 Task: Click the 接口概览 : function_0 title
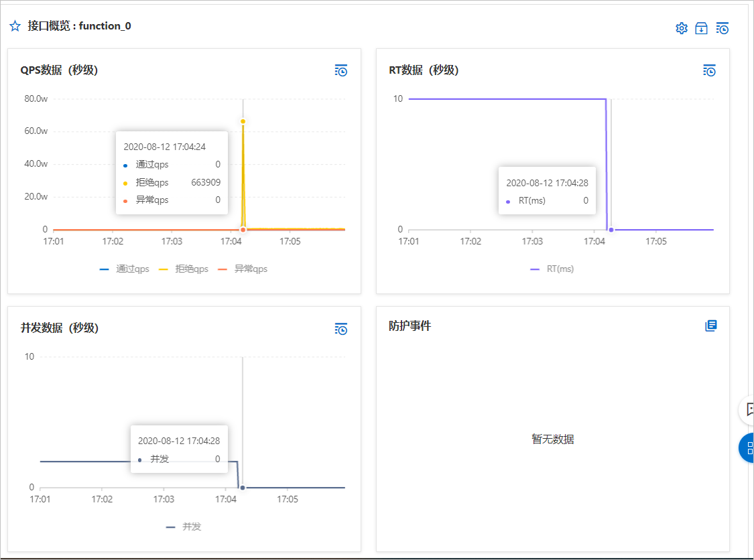[79, 26]
